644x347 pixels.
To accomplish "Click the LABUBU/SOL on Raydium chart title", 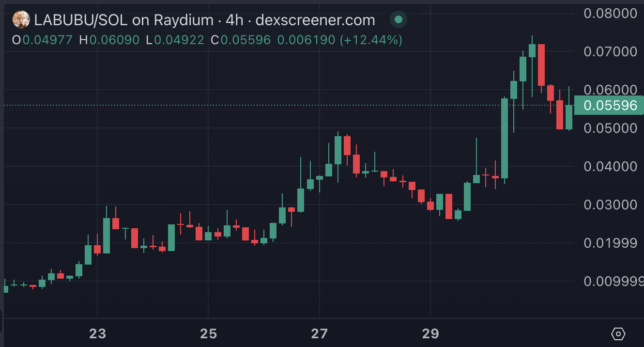I will (123, 20).
